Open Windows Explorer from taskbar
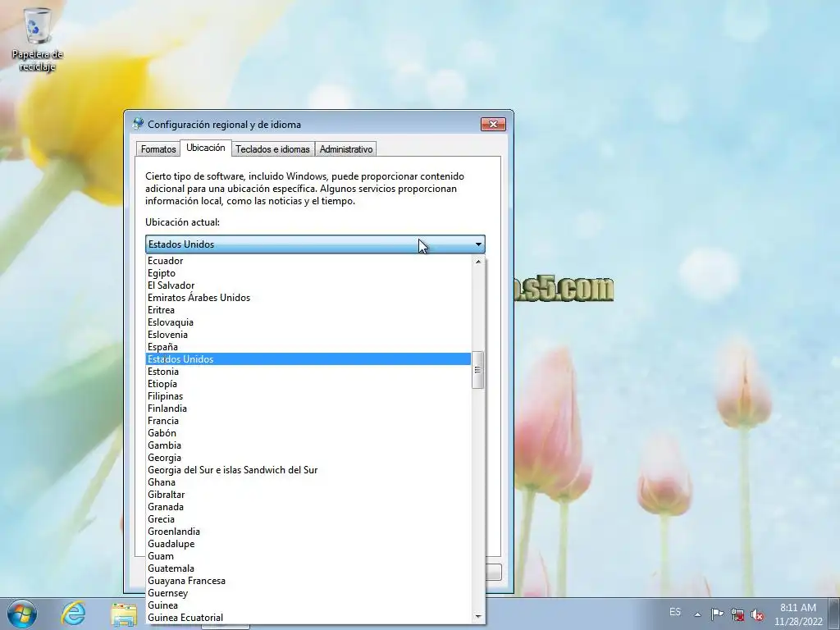Screen dimensions: 840x630 (x=124, y=614)
